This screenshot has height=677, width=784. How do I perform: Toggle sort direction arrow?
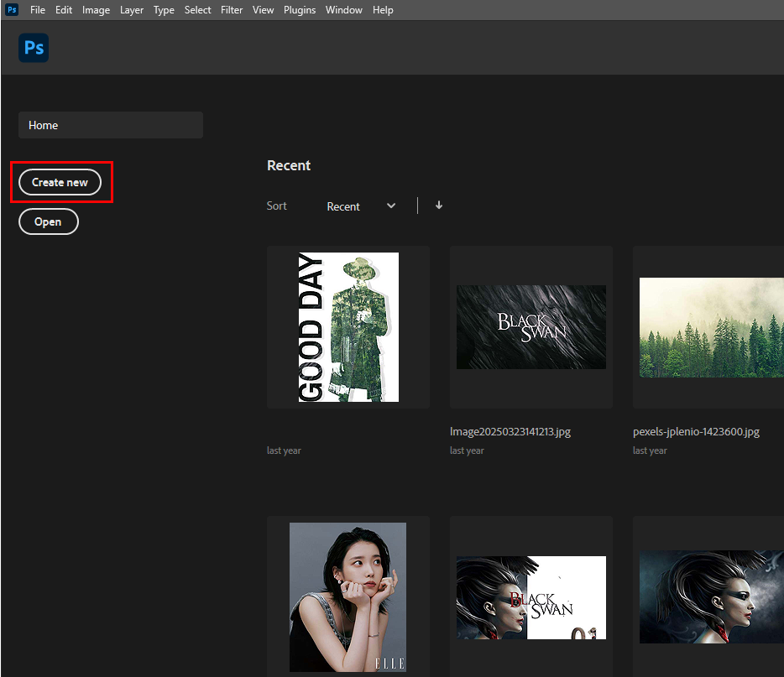(x=438, y=206)
